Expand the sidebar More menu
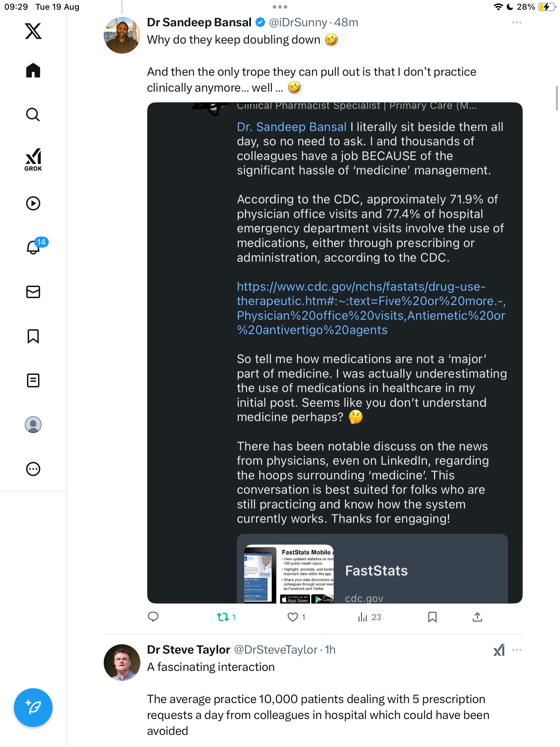The height and width of the screenshot is (747, 560). pos(33,469)
